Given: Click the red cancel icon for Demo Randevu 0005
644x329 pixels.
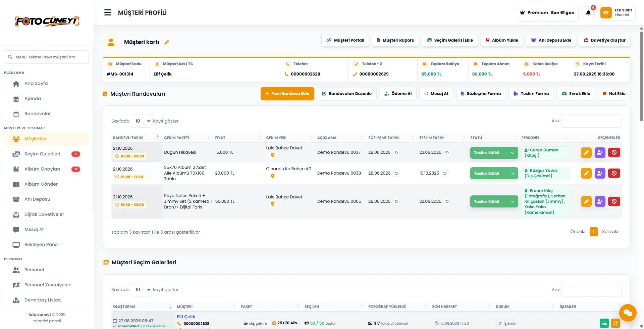Looking at the screenshot, I should click(x=614, y=201).
